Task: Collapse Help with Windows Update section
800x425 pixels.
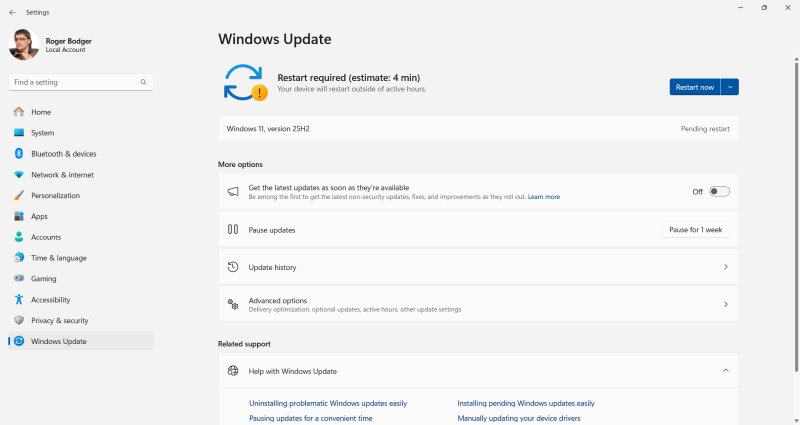Action: 726,370
